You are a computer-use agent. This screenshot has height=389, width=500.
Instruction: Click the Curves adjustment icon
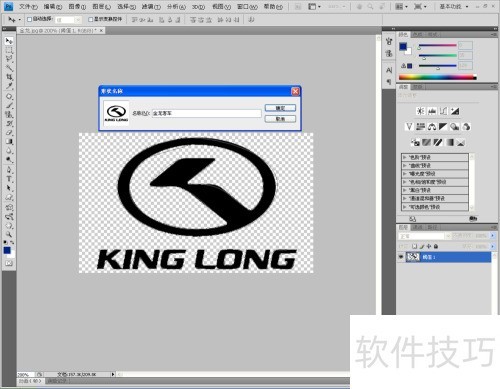pos(443,111)
